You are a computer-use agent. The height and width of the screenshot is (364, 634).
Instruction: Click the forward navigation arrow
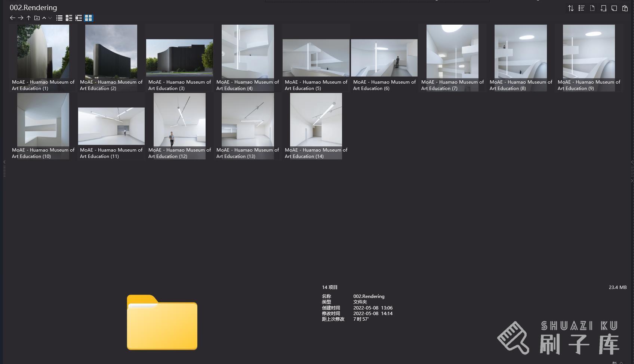(21, 18)
